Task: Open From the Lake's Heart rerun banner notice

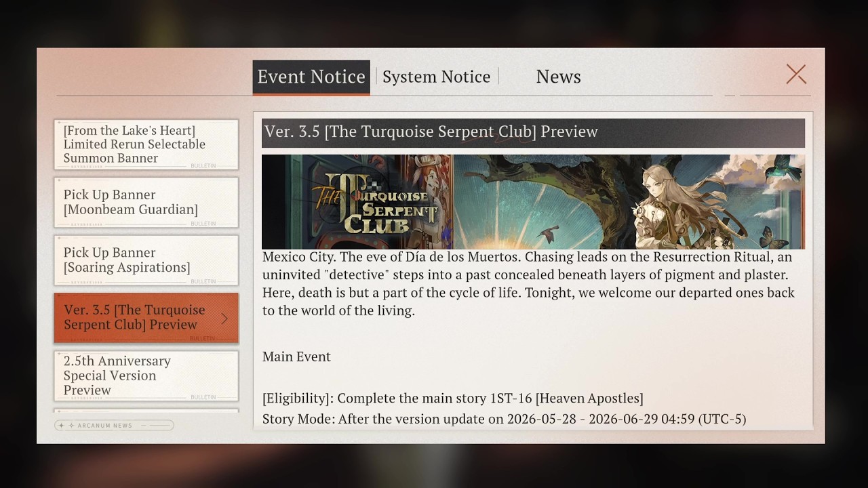Action: pos(146,144)
